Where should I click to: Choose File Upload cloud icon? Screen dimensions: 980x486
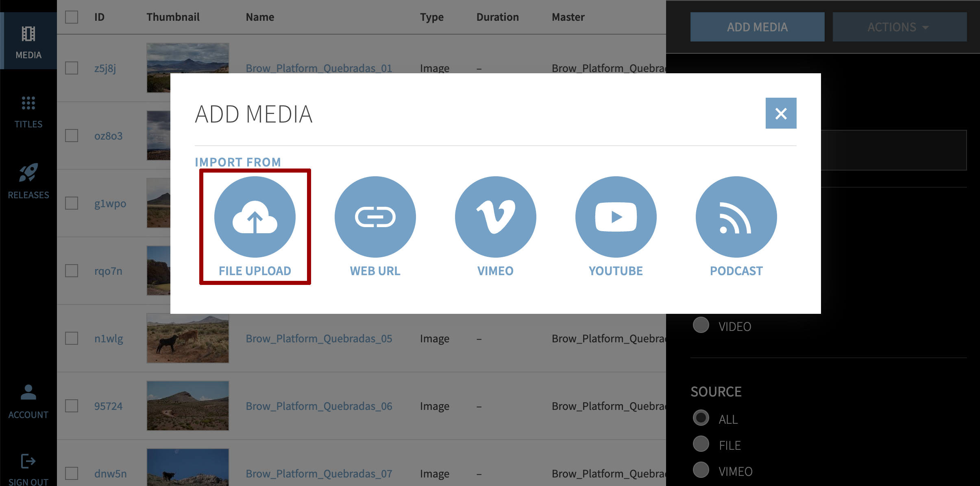[255, 217]
